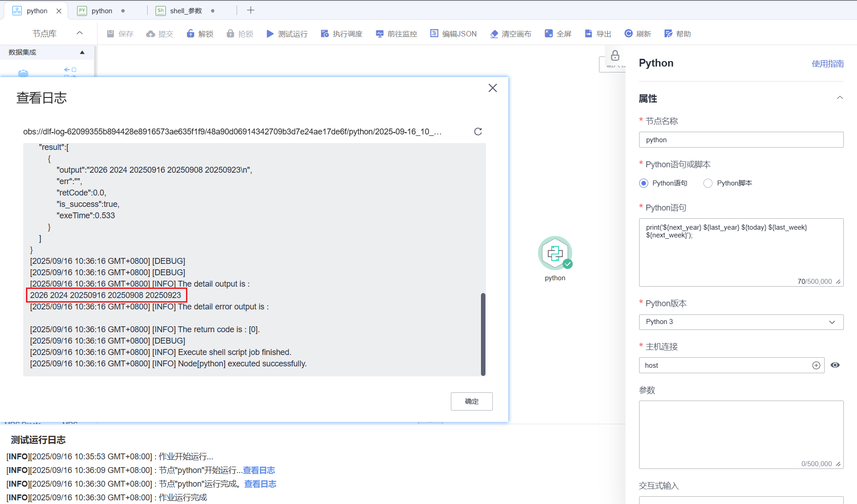The image size is (857, 504).
Task: Click the 作业运行完成 test run log entry
Action: (x=107, y=498)
